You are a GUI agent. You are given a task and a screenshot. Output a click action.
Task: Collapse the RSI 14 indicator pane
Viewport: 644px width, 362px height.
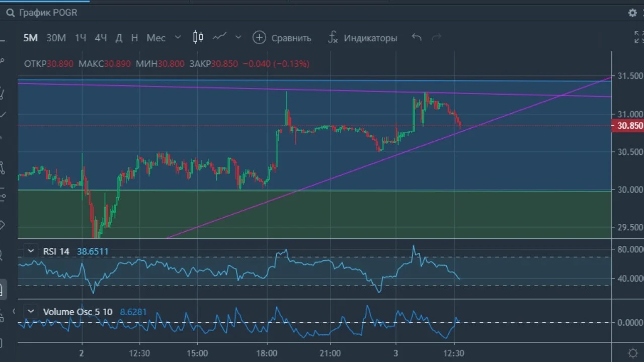pyautogui.click(x=31, y=251)
